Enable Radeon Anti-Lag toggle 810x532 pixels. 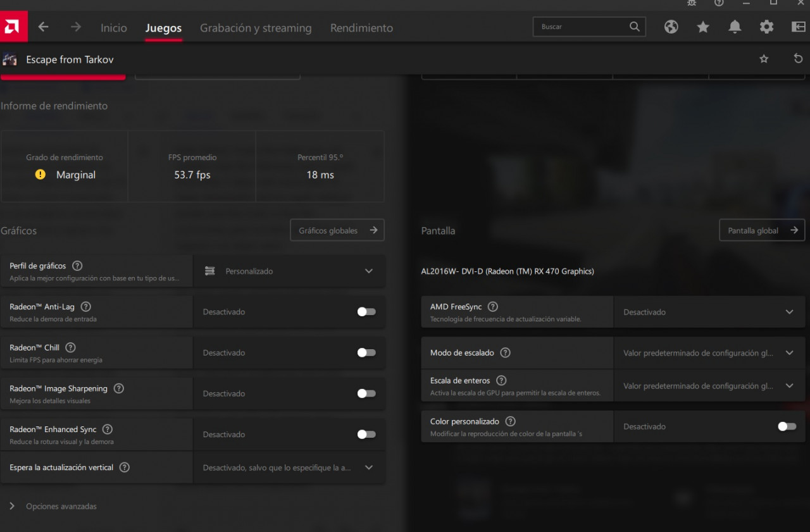coord(366,312)
